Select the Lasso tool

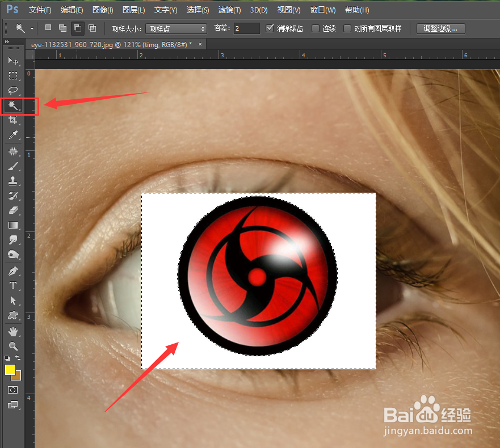[x=12, y=91]
